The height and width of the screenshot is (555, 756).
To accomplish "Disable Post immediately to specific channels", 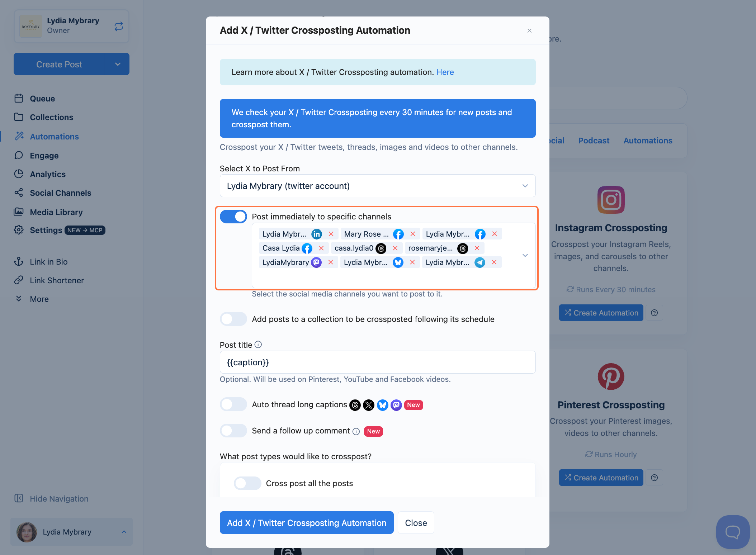I will (x=233, y=217).
